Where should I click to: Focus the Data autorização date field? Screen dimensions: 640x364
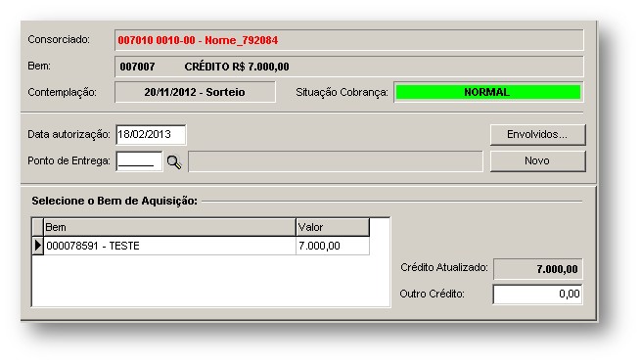(x=151, y=135)
